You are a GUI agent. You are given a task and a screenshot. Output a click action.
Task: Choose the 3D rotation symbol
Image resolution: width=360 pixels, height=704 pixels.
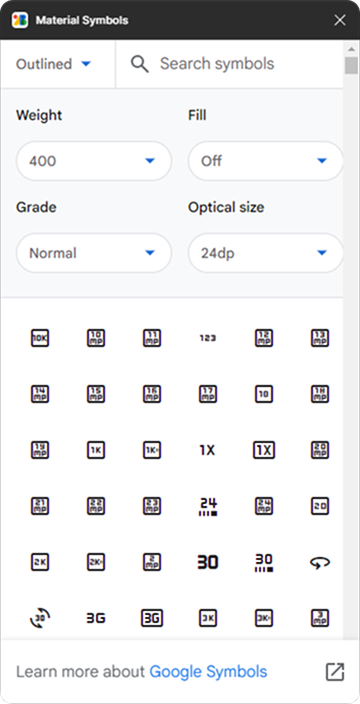pyautogui.click(x=40, y=618)
